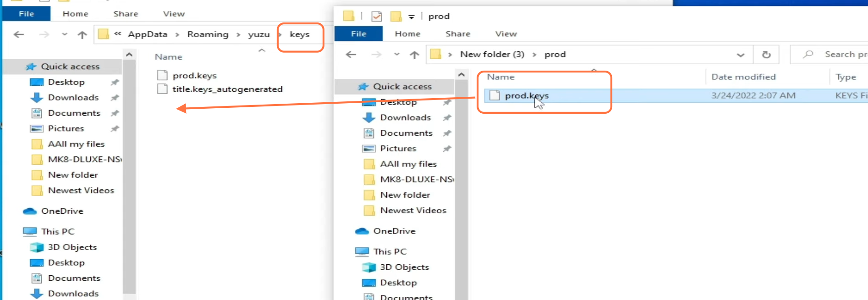Click keys in address breadcrumb
The image size is (868, 300).
pos(300,34)
